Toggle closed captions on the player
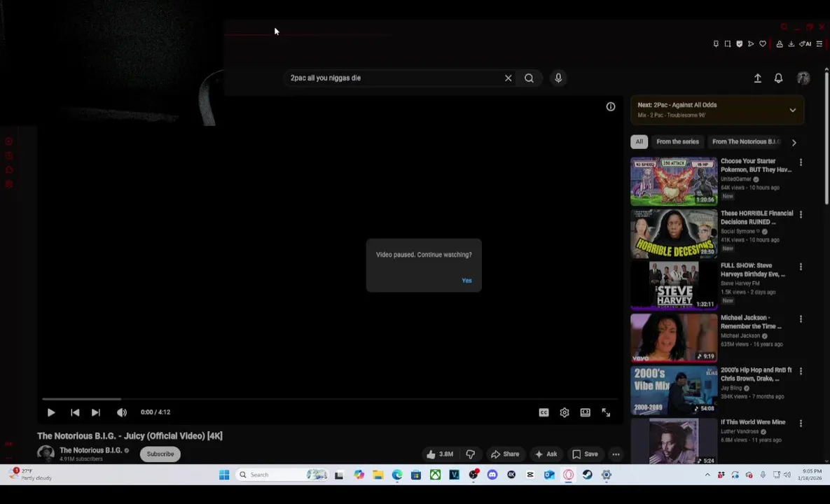The image size is (830, 504). 544,412
